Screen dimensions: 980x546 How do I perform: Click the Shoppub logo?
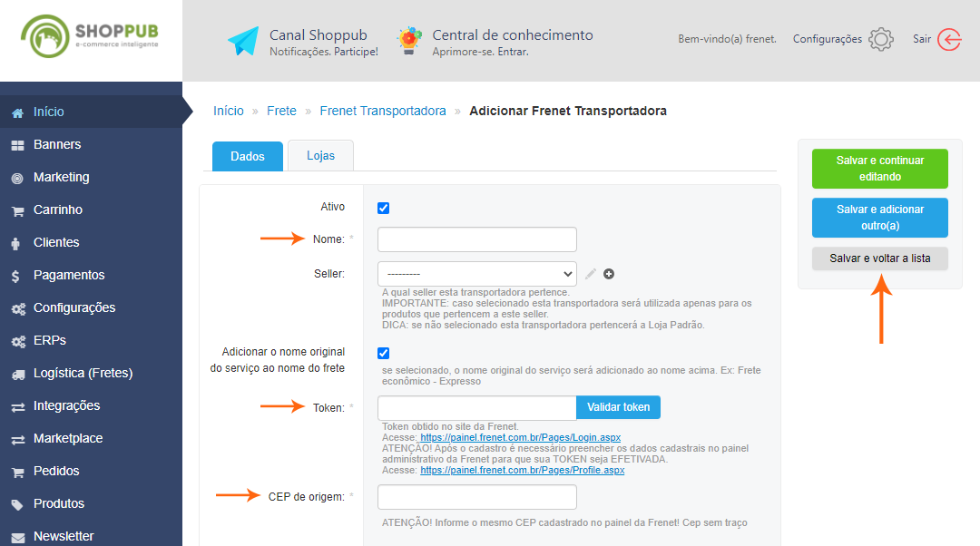point(90,37)
